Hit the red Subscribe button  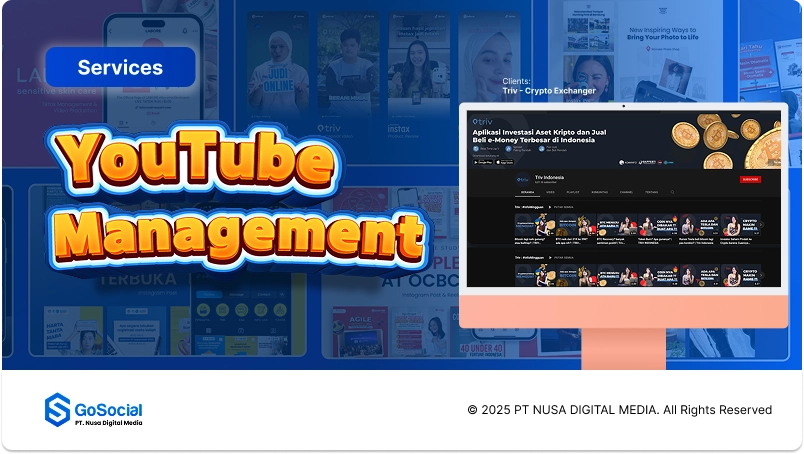click(x=749, y=179)
